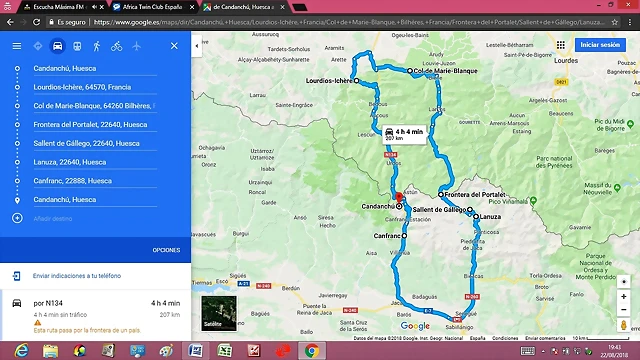The height and width of the screenshot is (360, 640).
Task: Click the Lanuza waypoint marker on map
Action: pos(476,217)
